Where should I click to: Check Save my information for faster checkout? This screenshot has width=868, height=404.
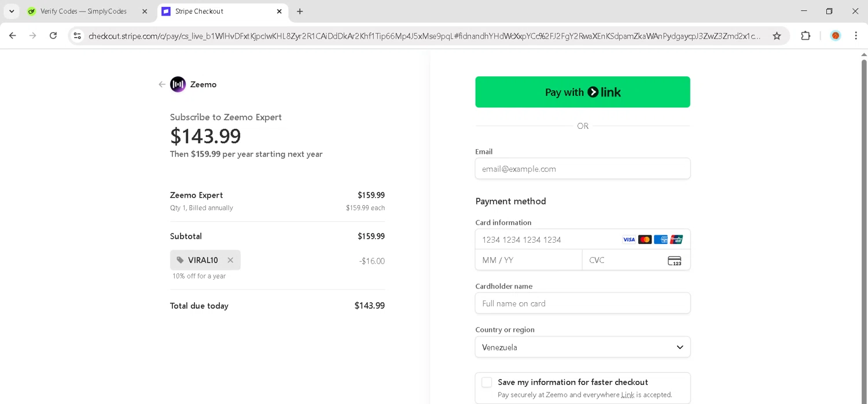click(x=487, y=382)
